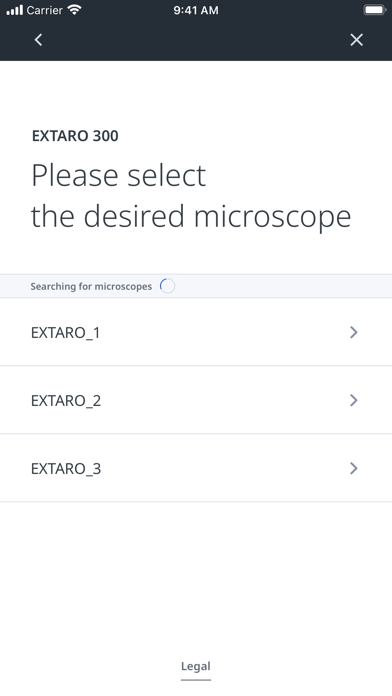Tap the Carrier text in status bar
This screenshot has width=392, height=696.
(x=44, y=10)
